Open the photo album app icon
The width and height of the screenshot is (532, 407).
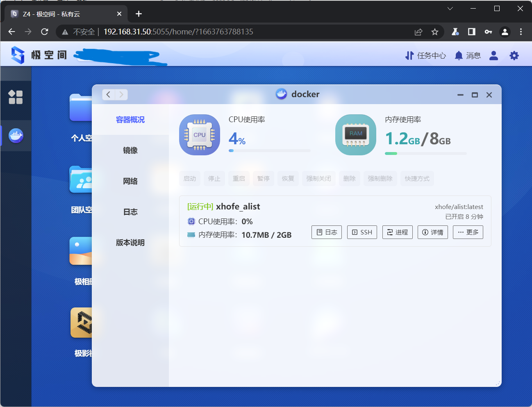click(81, 251)
